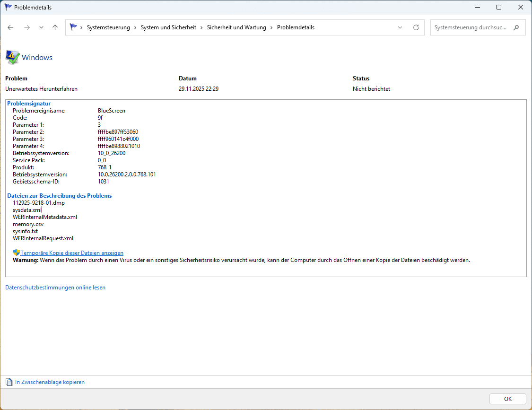Image resolution: width=532 pixels, height=410 pixels.
Task: Select file WERInternalMetadata.xml
Action: pyautogui.click(x=45, y=217)
